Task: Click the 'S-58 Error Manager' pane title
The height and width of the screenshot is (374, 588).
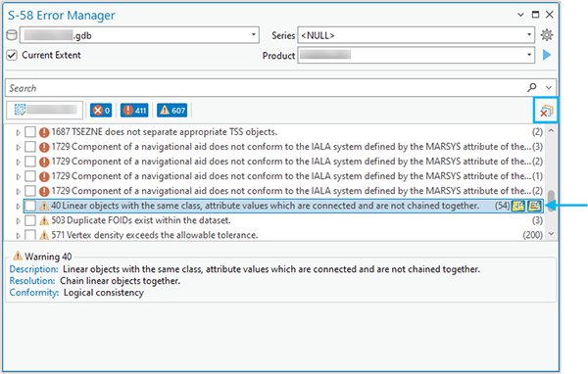Action: click(x=61, y=15)
